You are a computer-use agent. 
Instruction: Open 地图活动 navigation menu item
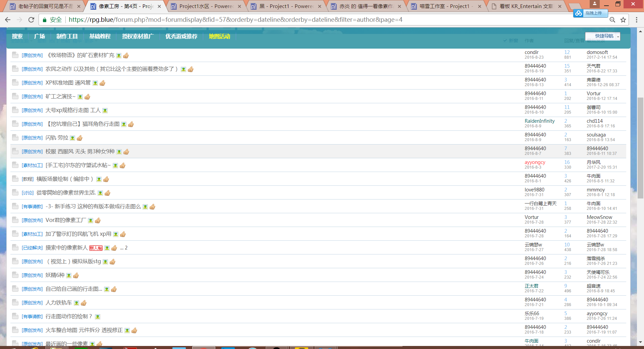219,36
